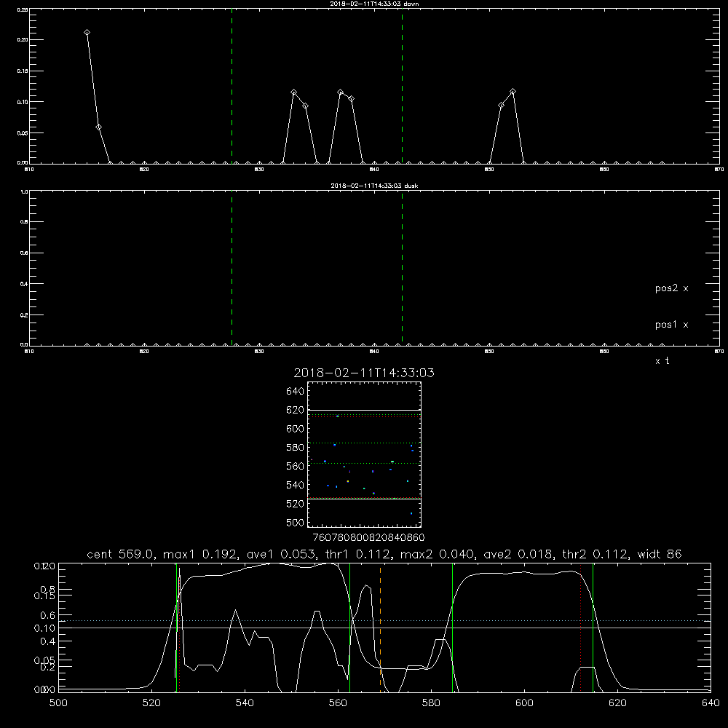Viewport: 728px width, 728px height.
Task: Click the 'x t' label below dusk plot
Action: click(662, 361)
